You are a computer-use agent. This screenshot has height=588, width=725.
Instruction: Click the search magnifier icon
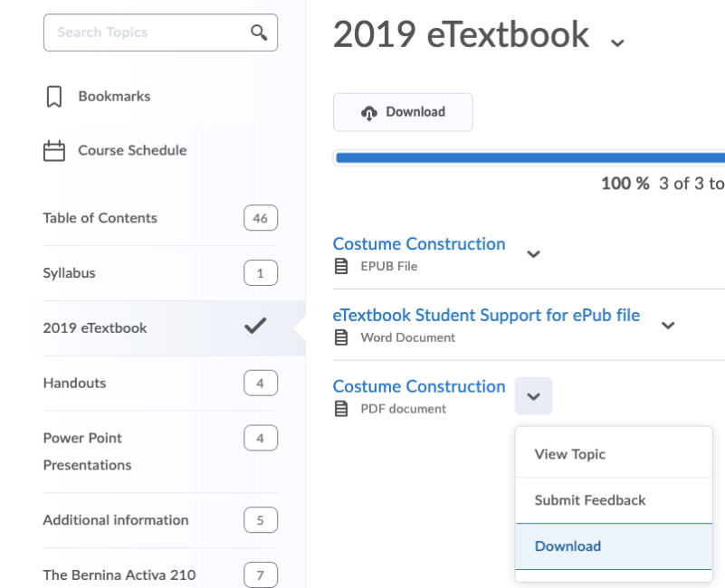[x=260, y=33]
